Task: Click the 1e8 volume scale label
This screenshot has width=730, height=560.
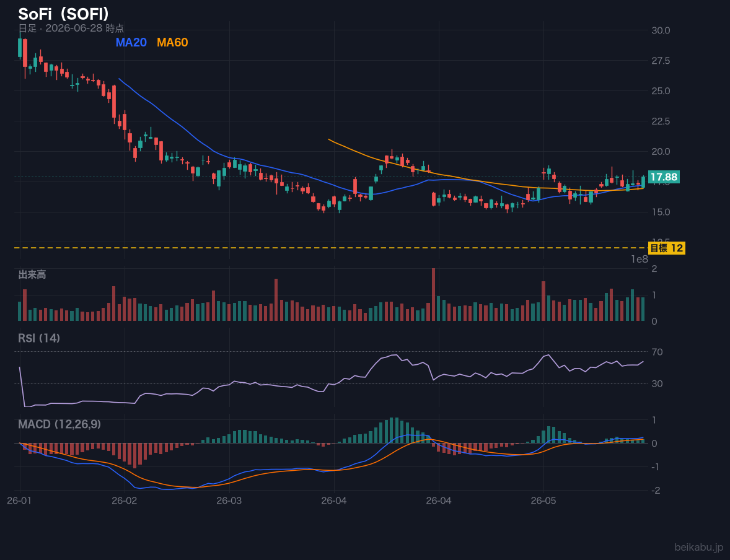Action: (x=640, y=260)
